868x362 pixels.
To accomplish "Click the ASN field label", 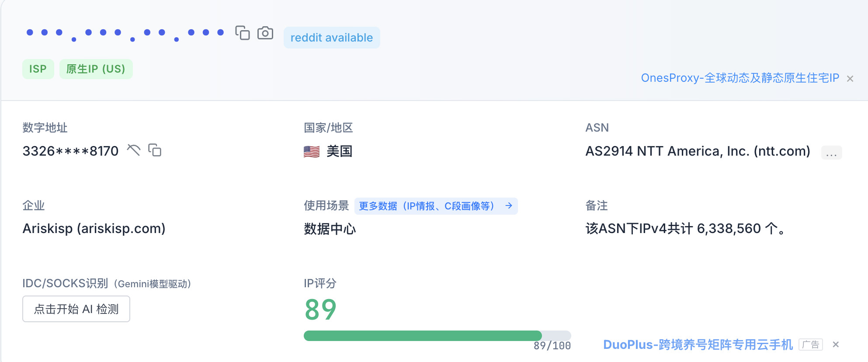I will [597, 128].
